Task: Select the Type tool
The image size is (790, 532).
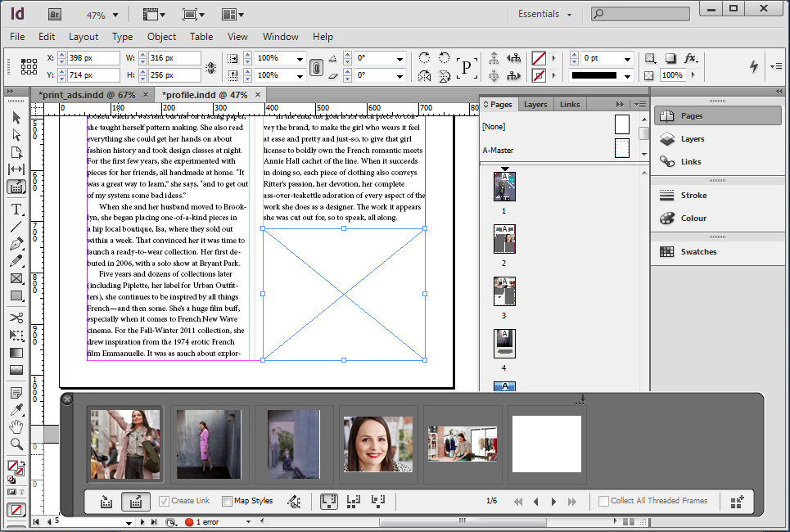Action: click(16, 209)
